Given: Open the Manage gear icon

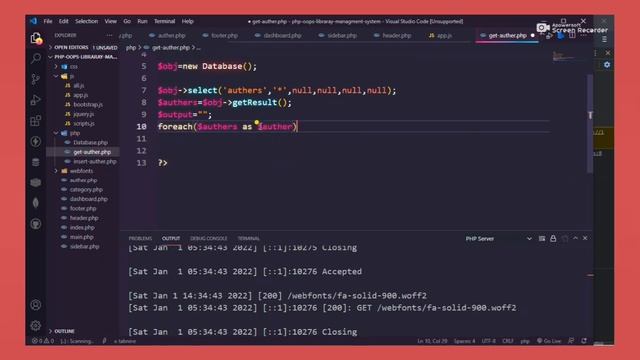Looking at the screenshot, I should 36,325.
